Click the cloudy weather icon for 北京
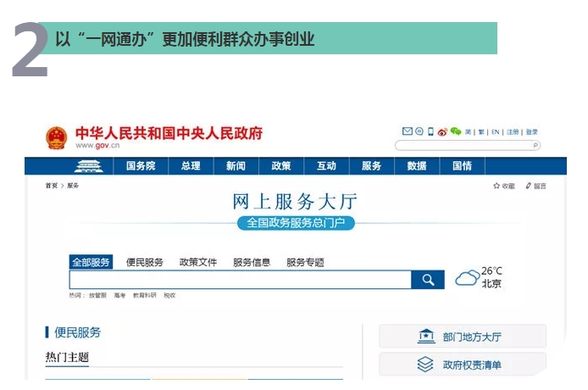 [468, 278]
